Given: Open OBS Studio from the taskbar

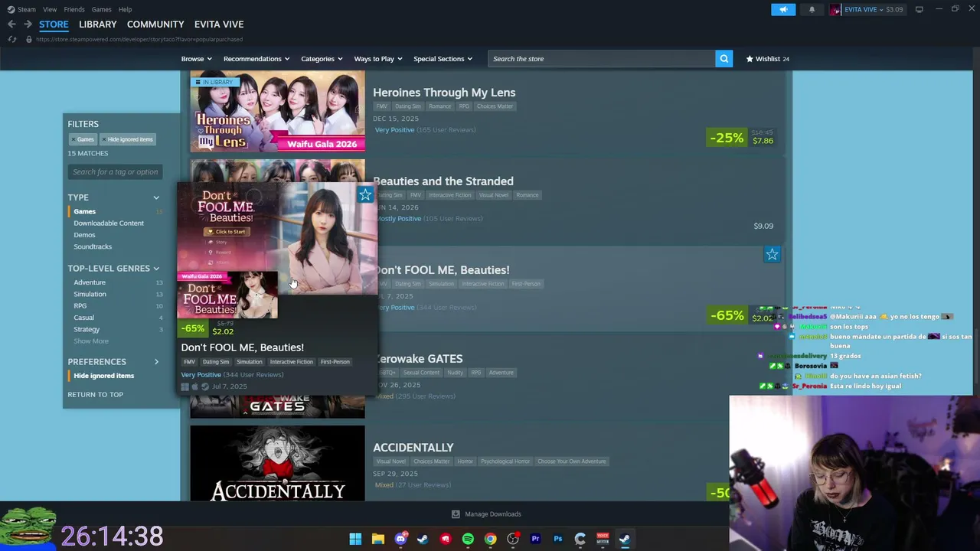Looking at the screenshot, I should tap(513, 539).
